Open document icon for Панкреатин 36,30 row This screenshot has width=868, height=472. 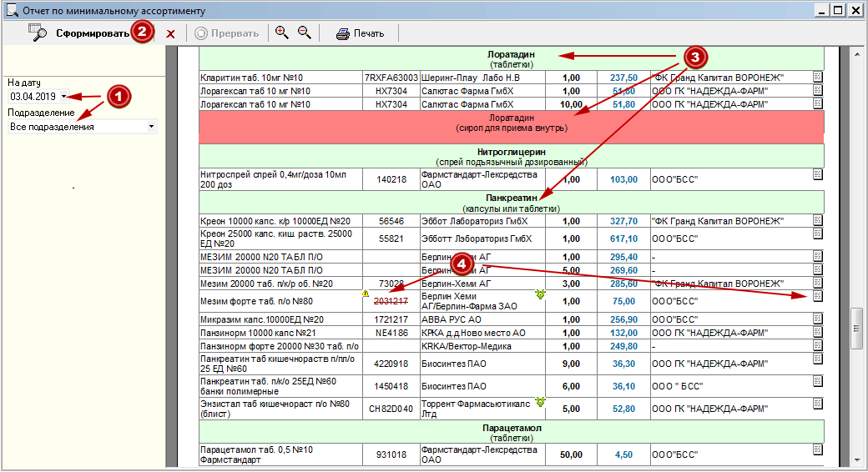pyautogui.click(x=818, y=359)
